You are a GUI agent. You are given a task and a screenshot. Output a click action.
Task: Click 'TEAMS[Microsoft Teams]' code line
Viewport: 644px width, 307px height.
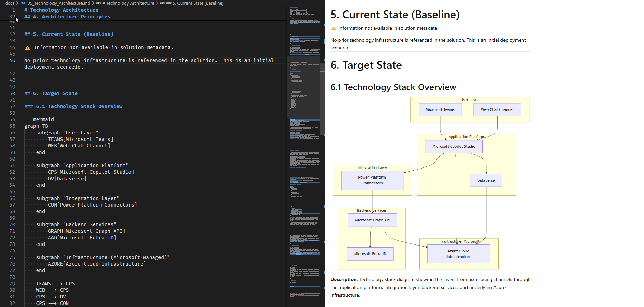(x=80, y=139)
